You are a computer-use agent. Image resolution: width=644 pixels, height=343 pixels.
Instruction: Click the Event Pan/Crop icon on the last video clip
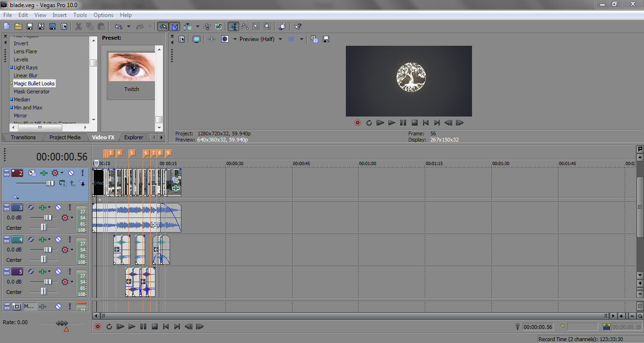pos(176,180)
